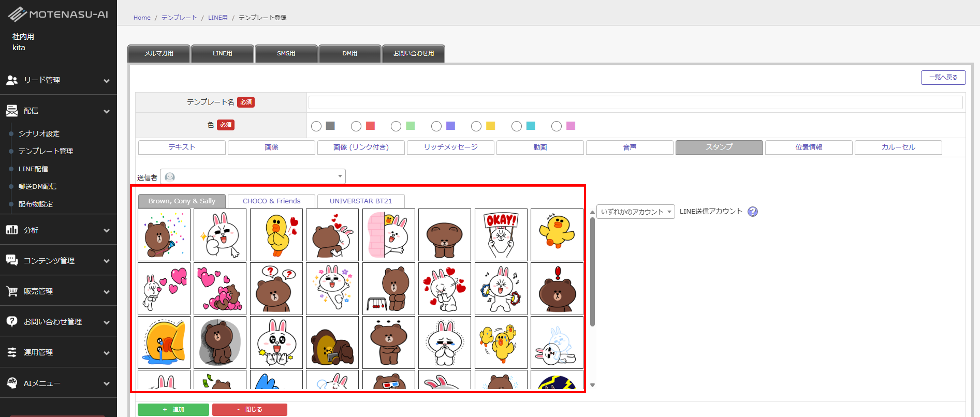
Task: Open the いずれかのアカウント dropdown
Action: click(x=635, y=212)
